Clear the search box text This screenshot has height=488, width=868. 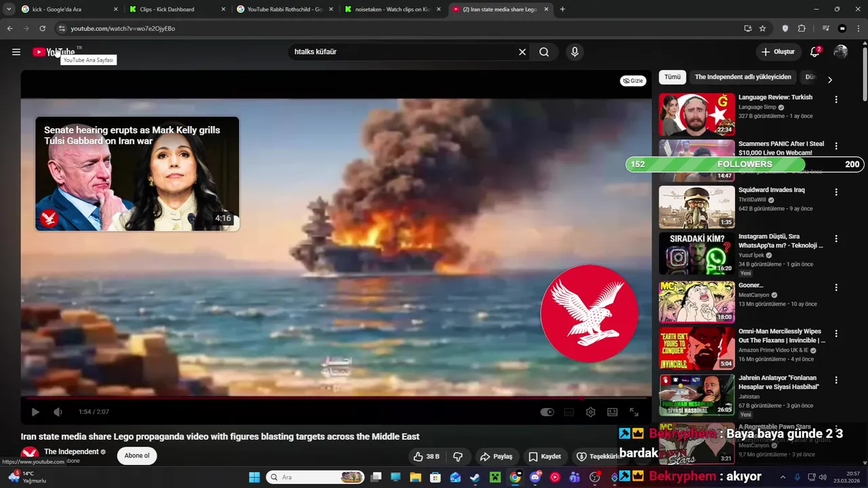[522, 52]
